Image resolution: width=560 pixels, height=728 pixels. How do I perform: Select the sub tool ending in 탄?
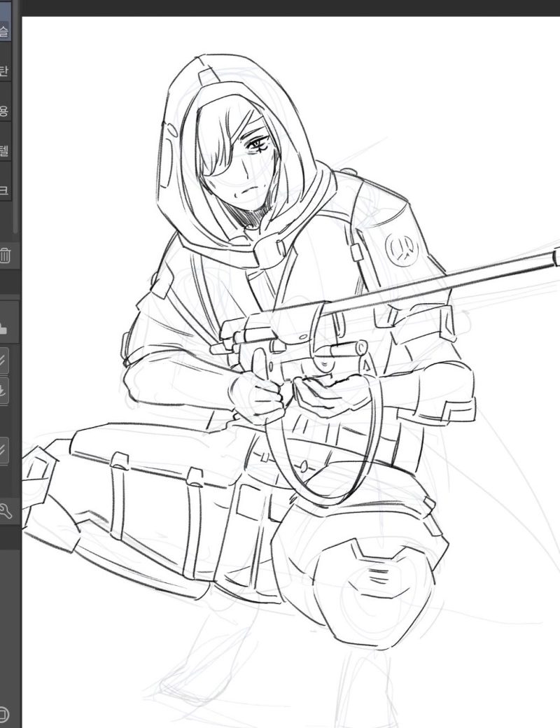5,71
